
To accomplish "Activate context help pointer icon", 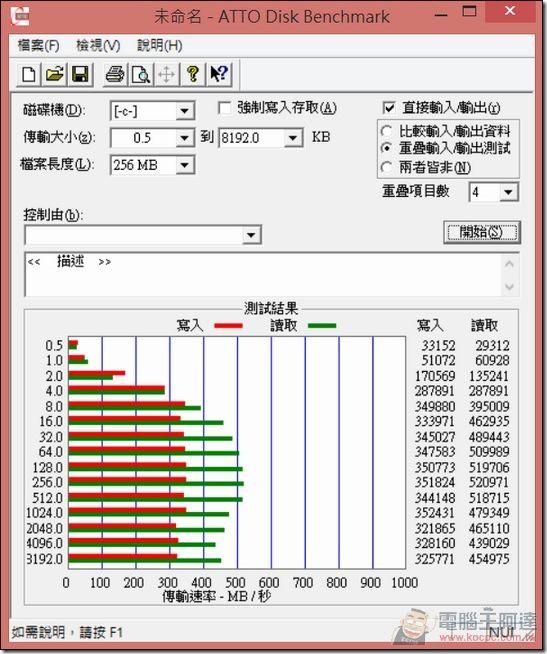I will pyautogui.click(x=219, y=75).
